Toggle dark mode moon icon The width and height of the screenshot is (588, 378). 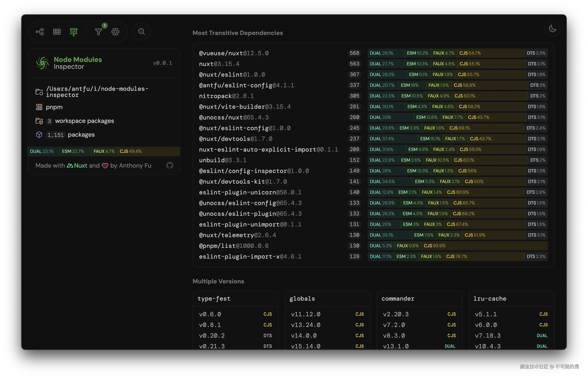click(552, 29)
